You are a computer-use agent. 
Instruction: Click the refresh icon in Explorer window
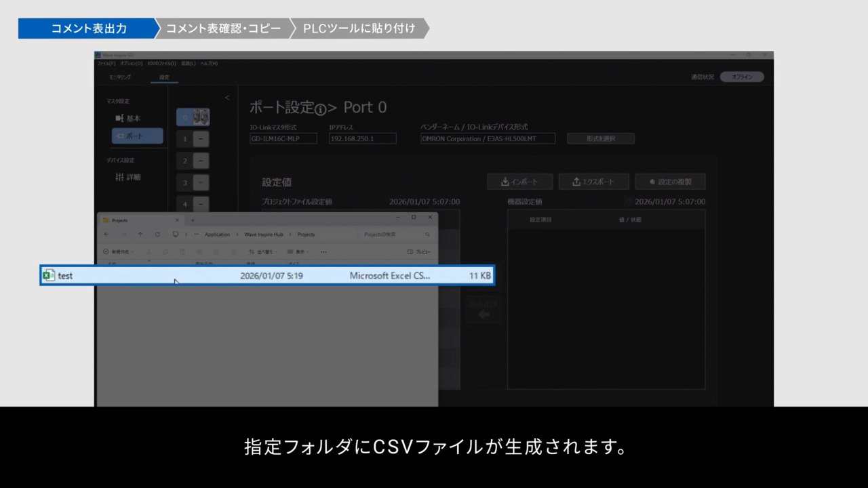157,235
